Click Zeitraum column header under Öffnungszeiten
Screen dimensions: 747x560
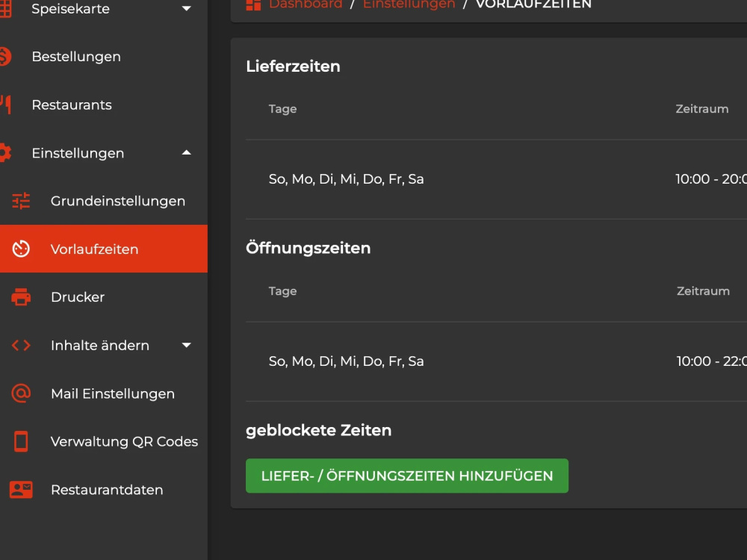click(703, 291)
